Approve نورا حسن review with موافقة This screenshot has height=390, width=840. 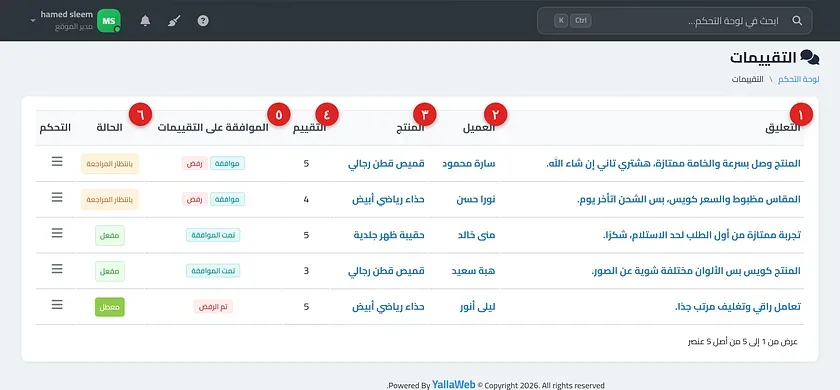click(x=227, y=199)
